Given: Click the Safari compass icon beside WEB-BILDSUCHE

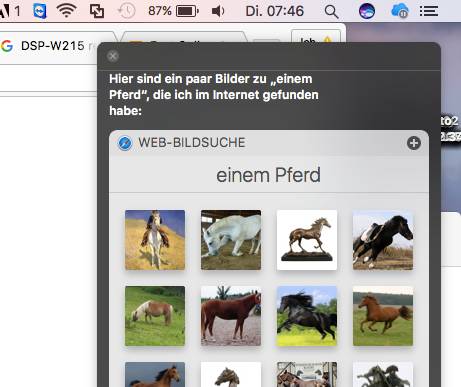Looking at the screenshot, I should click(125, 143).
